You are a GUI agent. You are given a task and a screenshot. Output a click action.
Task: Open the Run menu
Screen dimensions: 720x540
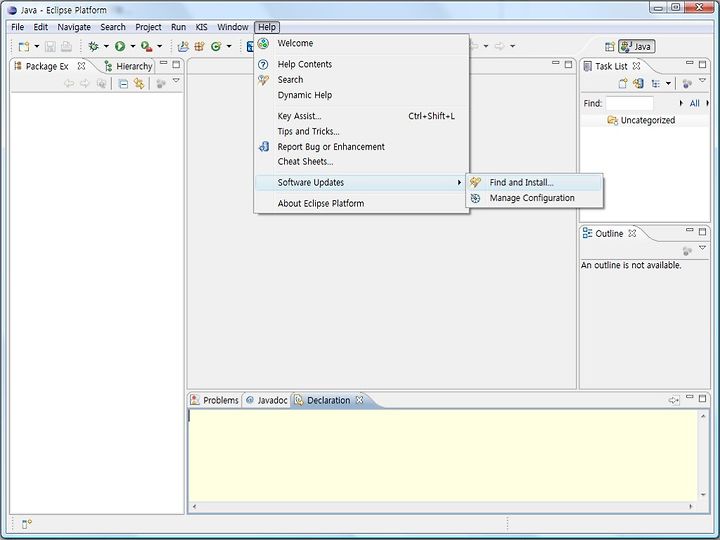click(178, 27)
